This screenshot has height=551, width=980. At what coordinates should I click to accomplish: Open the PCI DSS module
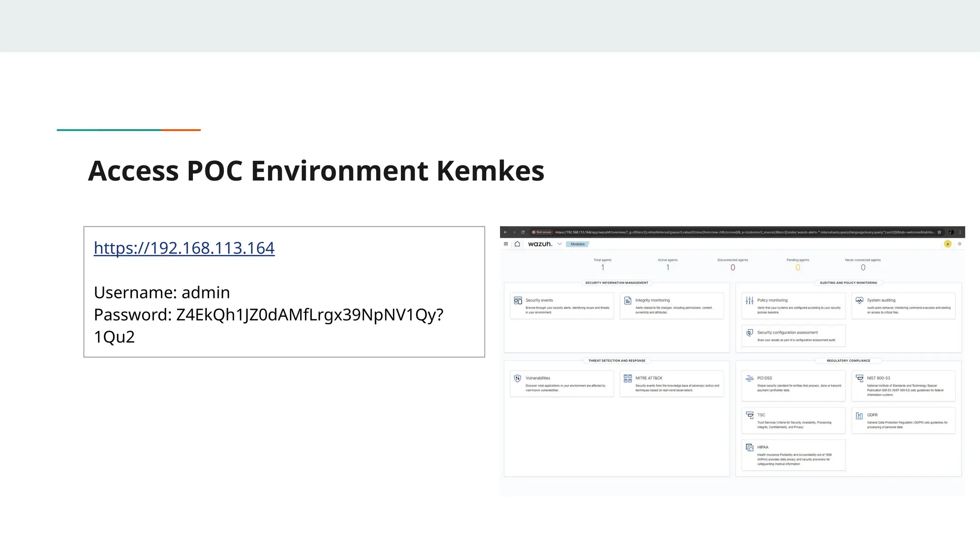point(793,386)
